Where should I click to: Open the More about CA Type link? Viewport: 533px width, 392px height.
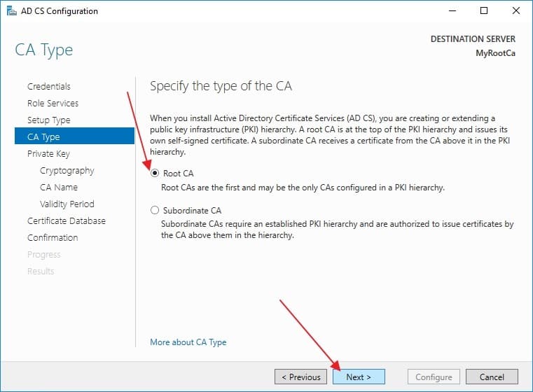188,342
